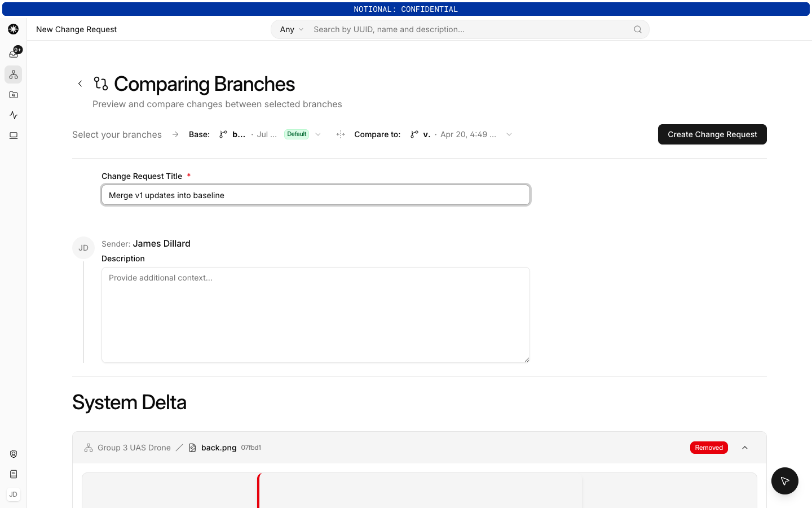This screenshot has width=812, height=508.
Task: Open the folder search sidebar icon
Action: pyautogui.click(x=14, y=95)
